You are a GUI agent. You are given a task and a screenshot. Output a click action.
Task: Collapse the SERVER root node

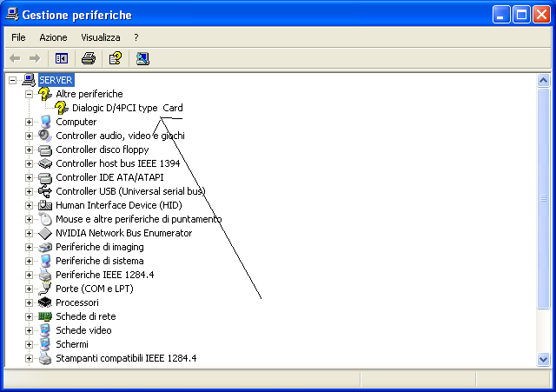point(12,81)
